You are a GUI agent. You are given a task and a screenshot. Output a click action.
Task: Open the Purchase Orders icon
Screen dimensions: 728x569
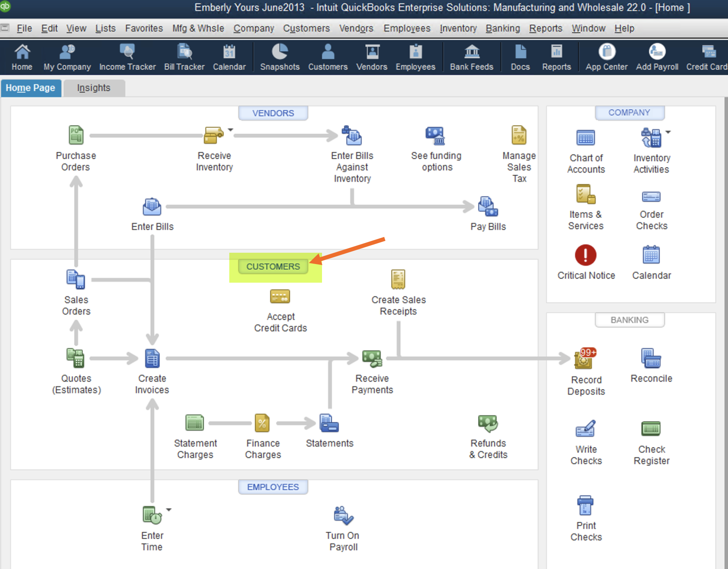pos(76,135)
